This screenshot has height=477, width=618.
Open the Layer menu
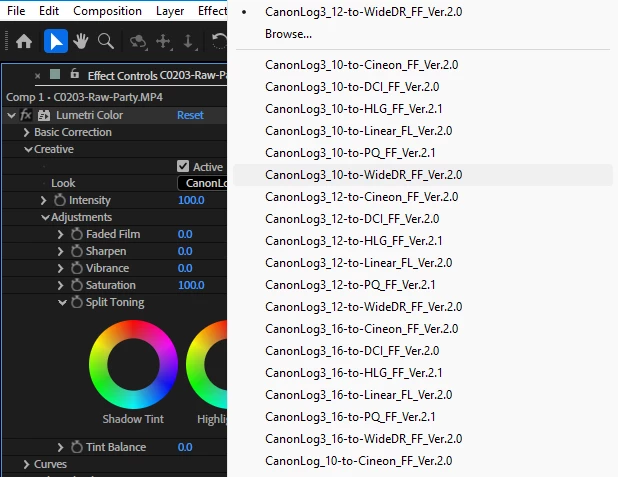pos(170,11)
